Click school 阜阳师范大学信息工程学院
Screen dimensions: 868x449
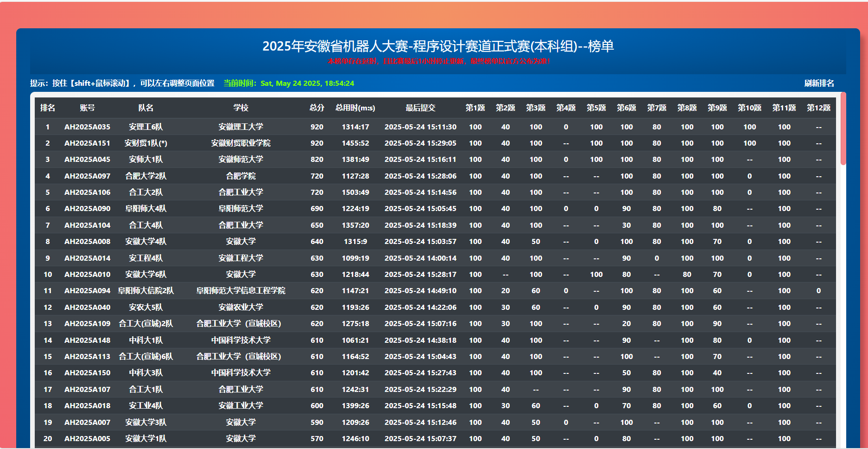tap(241, 290)
